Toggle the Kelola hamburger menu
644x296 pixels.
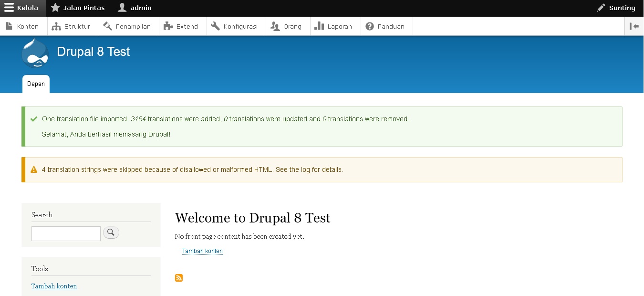click(22, 8)
